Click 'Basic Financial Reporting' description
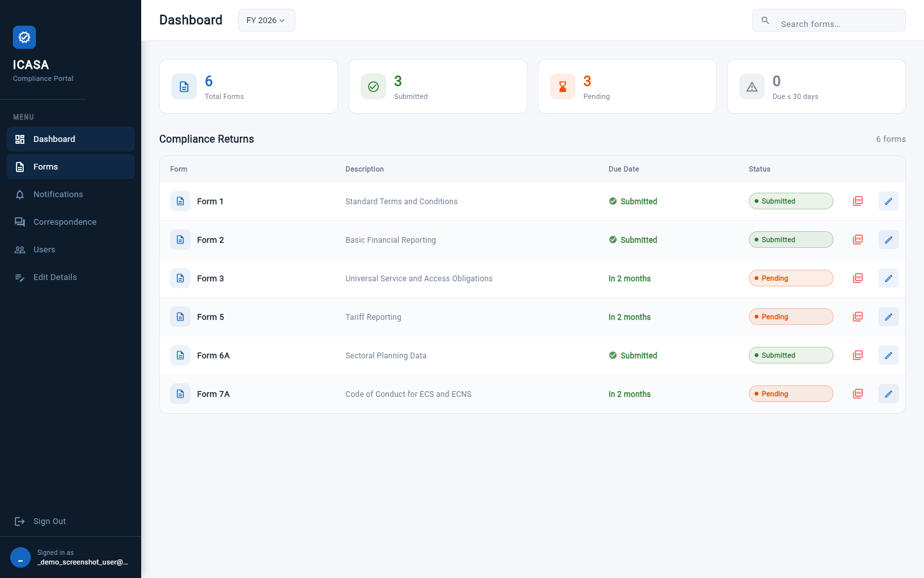924x578 pixels. [391, 240]
